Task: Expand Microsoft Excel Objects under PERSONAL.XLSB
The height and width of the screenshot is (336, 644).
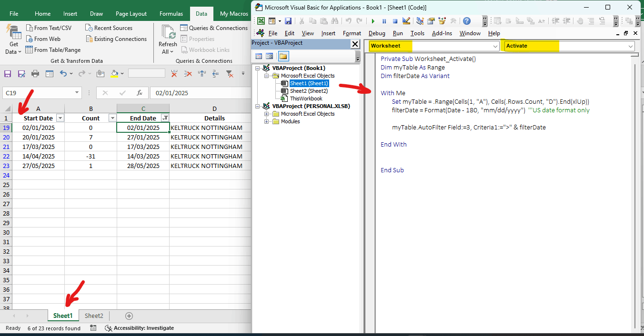Action: [267, 114]
